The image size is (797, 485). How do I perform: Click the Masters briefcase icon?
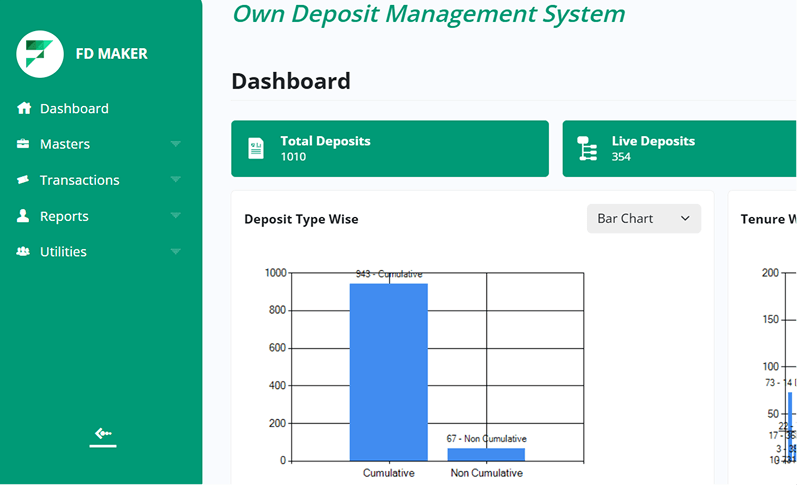point(24,144)
